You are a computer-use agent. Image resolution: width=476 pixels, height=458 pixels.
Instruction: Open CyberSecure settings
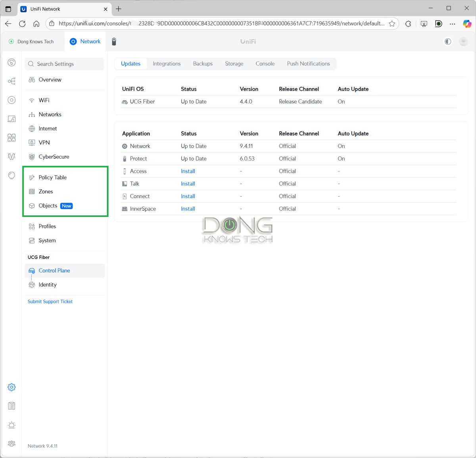click(x=65, y=157)
